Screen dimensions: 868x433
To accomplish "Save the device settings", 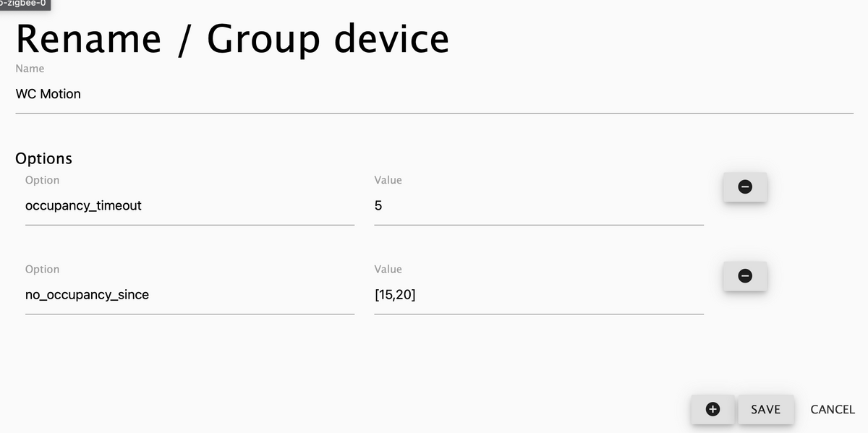I will click(x=765, y=409).
